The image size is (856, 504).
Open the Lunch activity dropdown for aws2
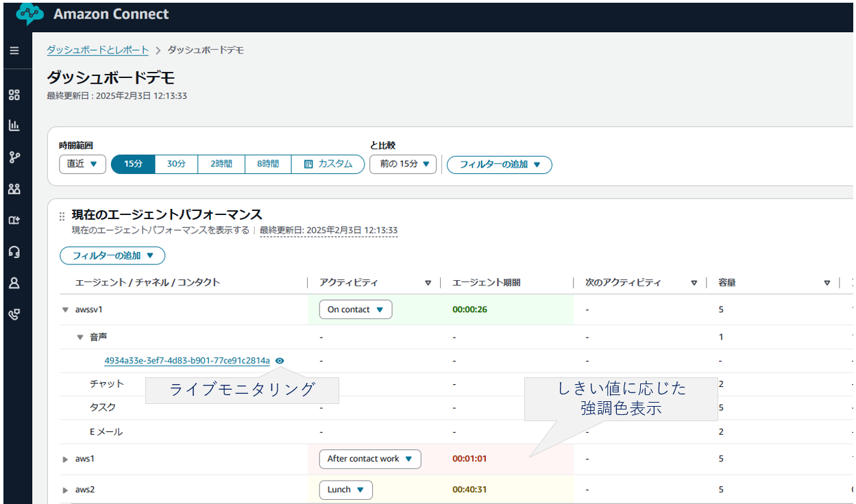coord(346,490)
